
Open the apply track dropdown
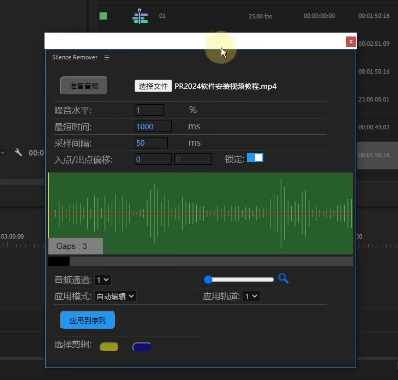point(251,296)
